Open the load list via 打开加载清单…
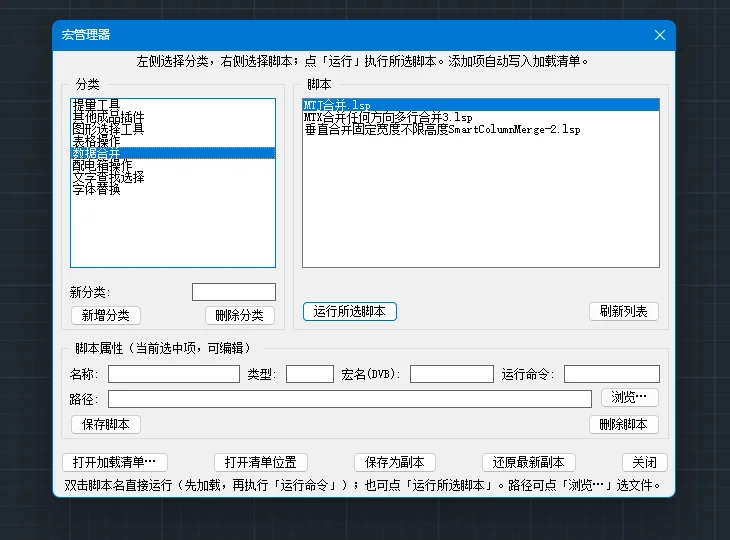 115,462
